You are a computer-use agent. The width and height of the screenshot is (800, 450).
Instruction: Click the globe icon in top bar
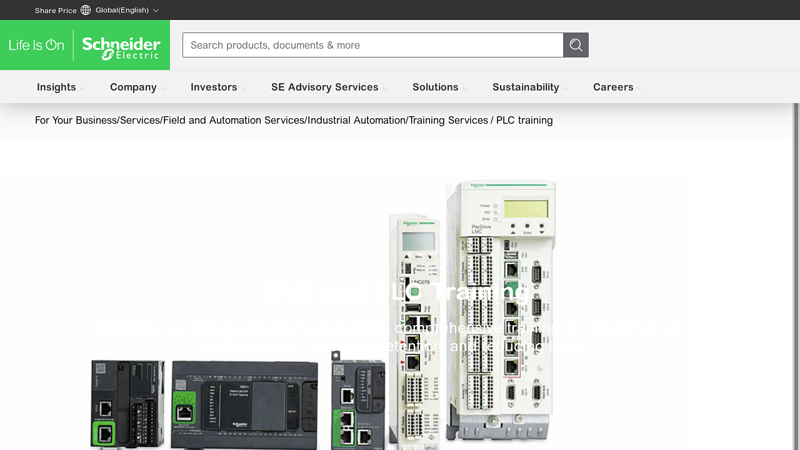click(85, 10)
